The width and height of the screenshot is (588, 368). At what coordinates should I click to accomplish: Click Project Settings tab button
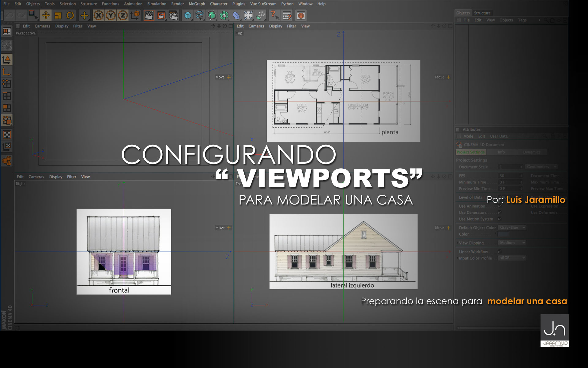pos(470,152)
